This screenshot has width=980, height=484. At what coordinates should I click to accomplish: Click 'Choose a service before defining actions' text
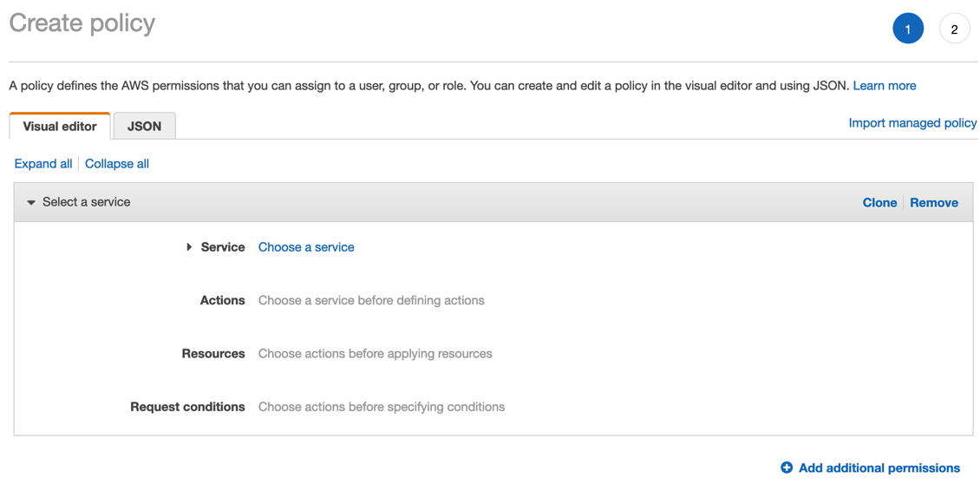click(371, 300)
